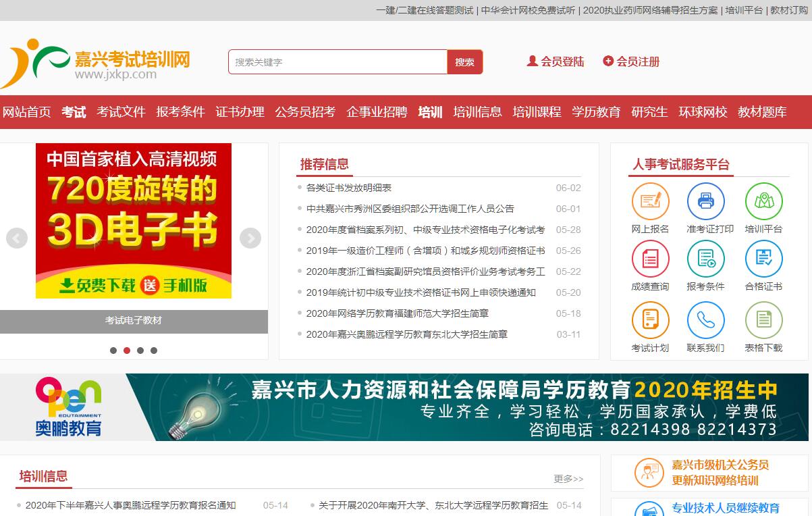The height and width of the screenshot is (516, 812).
Task: Select the fourth carousel dot
Action: tap(154, 351)
